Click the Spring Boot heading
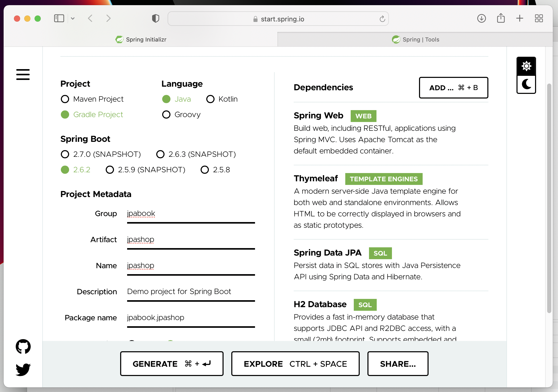Screen dimensions: 558x392 click(85, 139)
